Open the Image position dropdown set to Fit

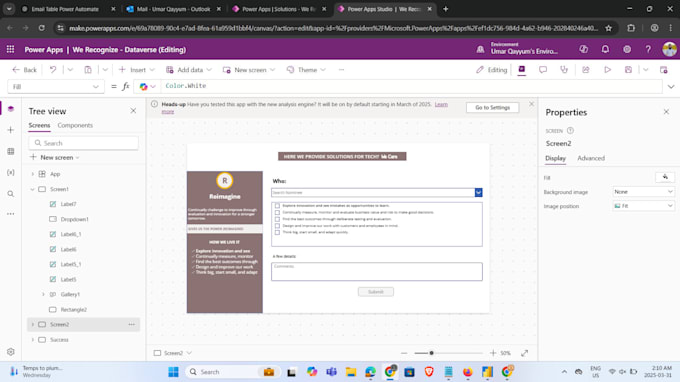[x=643, y=206]
